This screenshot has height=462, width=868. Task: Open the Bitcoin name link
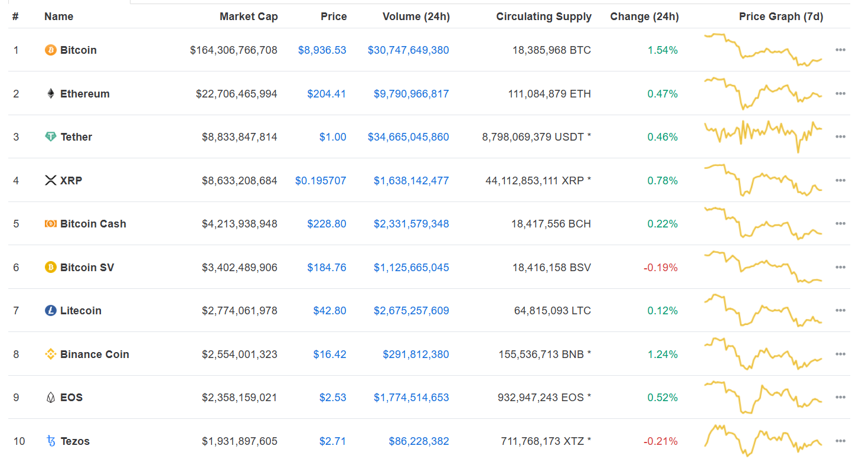coord(79,50)
